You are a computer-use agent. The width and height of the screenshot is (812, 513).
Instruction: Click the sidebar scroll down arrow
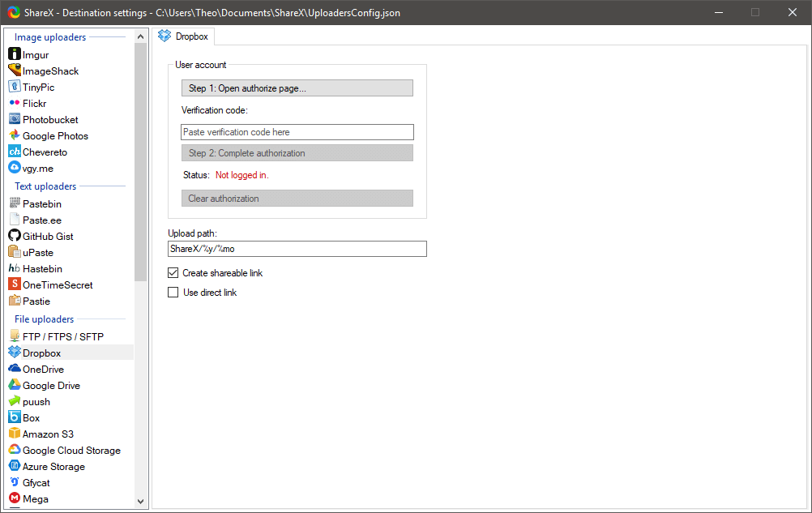coord(140,501)
